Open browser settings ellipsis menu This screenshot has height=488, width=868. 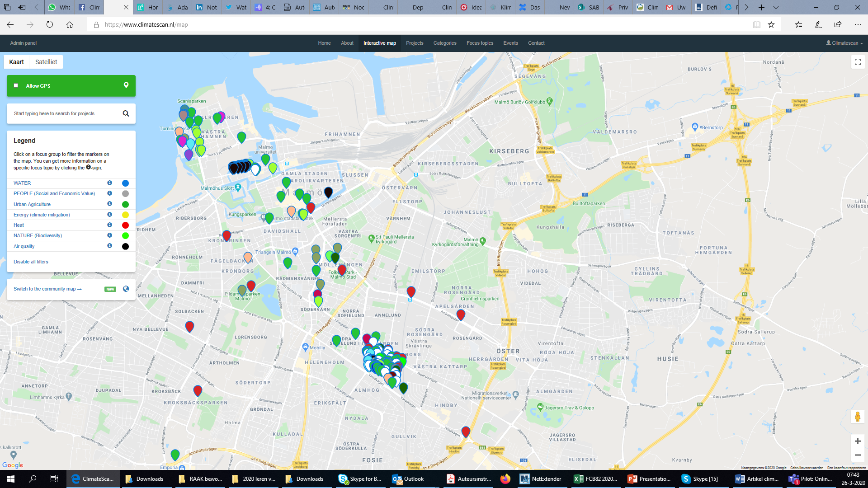[858, 24]
